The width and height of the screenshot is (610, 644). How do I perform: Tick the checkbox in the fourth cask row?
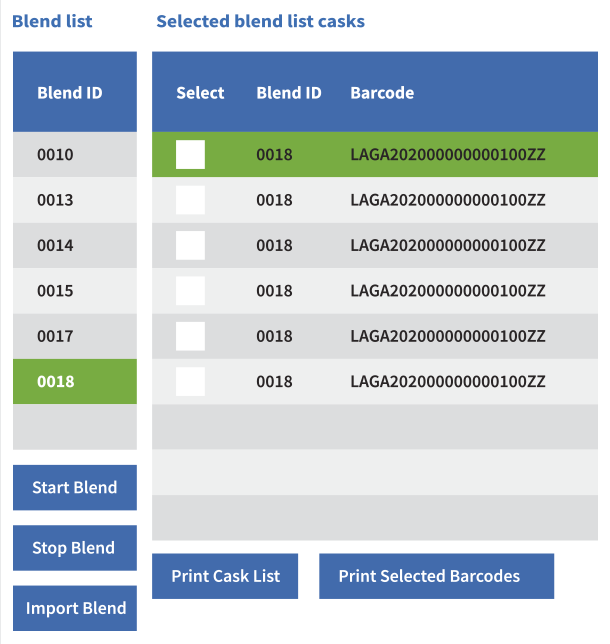tap(190, 291)
